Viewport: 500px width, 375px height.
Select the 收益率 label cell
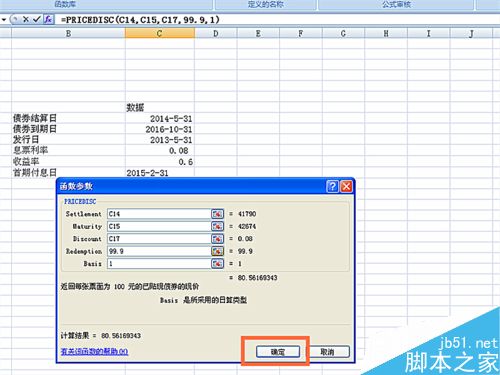pyautogui.click(x=68, y=162)
